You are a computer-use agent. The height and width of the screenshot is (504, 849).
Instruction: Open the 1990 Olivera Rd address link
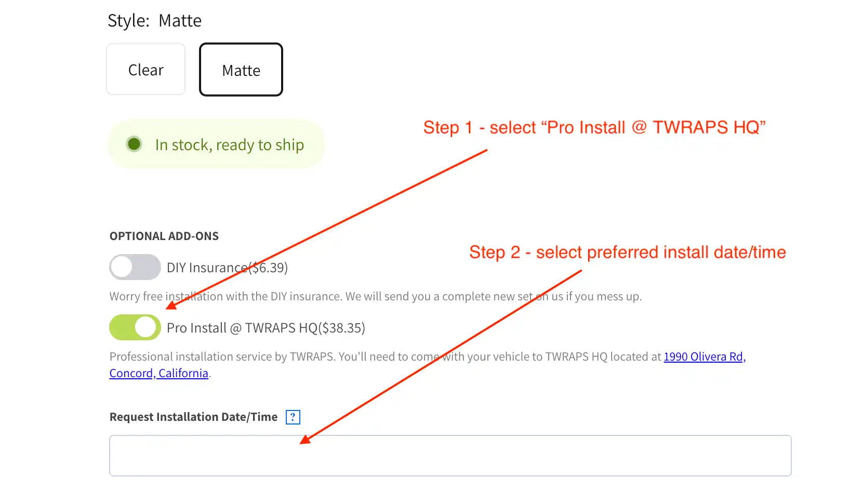coord(704,356)
